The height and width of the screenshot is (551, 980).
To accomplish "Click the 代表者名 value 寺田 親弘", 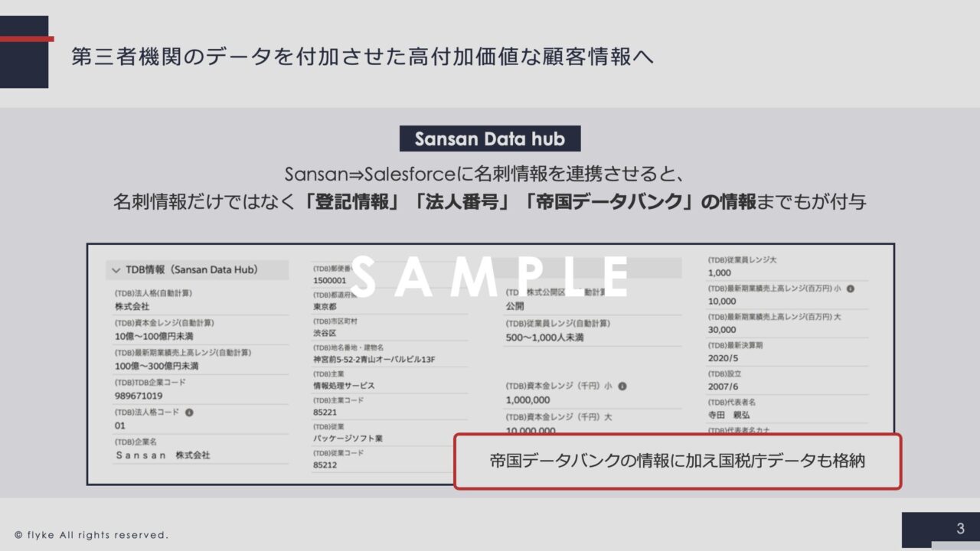I will coord(731,416).
